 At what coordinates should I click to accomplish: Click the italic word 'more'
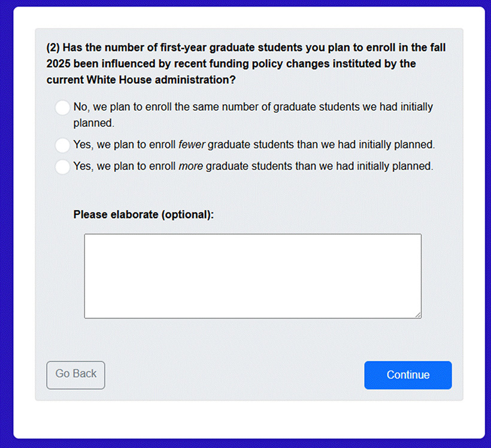point(191,167)
